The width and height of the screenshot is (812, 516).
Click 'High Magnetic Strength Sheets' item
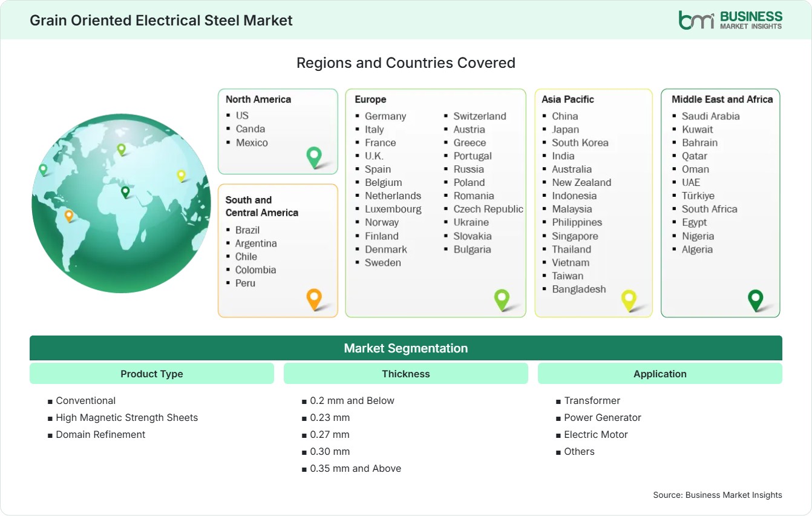[127, 417]
